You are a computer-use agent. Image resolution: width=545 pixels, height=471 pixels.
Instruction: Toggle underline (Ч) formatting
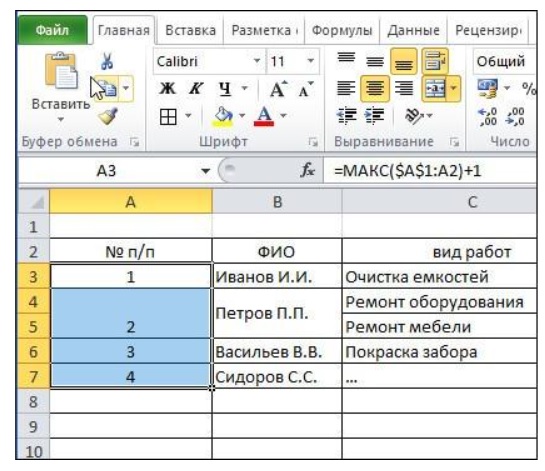click(225, 89)
